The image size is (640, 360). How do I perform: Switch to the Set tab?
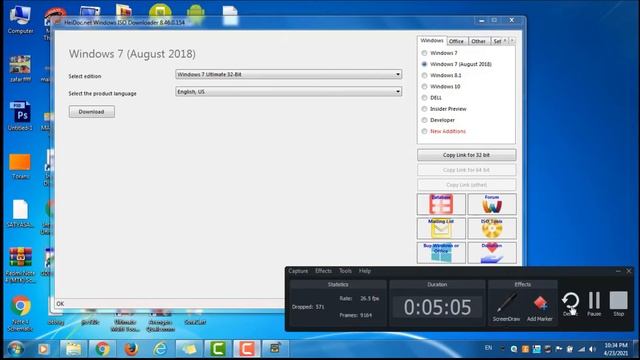[x=498, y=41]
